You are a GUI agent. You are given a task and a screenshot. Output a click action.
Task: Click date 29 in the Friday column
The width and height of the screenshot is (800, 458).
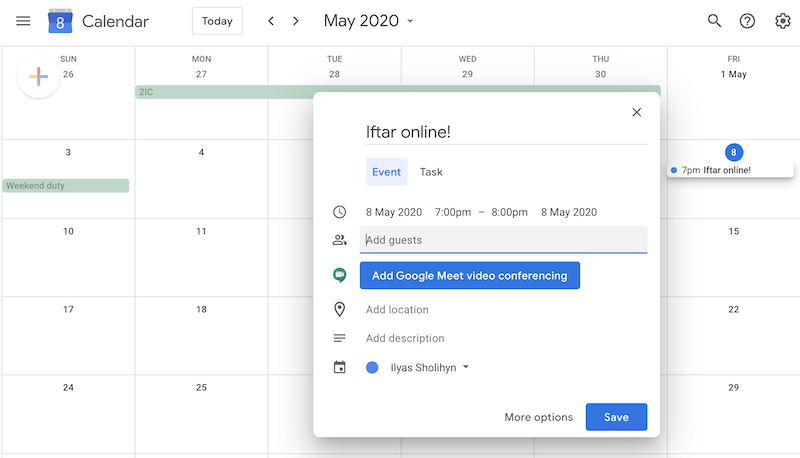[734, 387]
